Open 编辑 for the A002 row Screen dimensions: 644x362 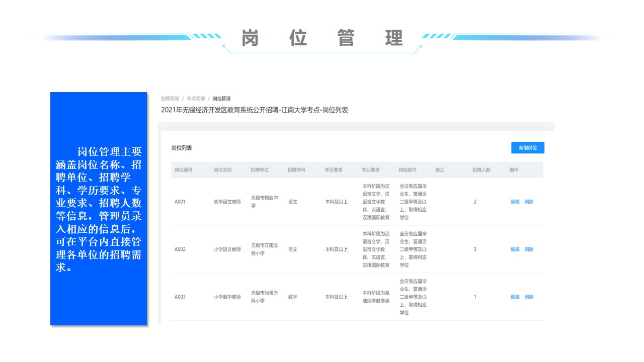coord(515,249)
